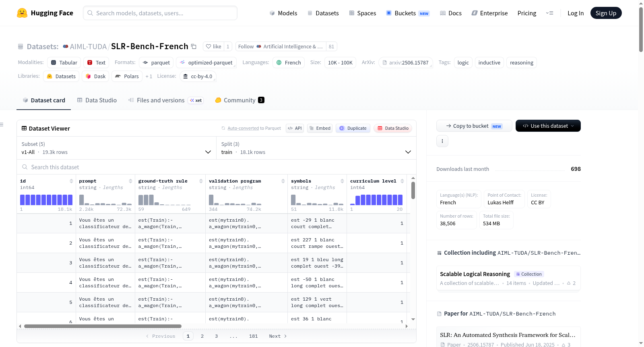Click the Hugging Face logo icon
644x347 pixels.
(x=22, y=13)
